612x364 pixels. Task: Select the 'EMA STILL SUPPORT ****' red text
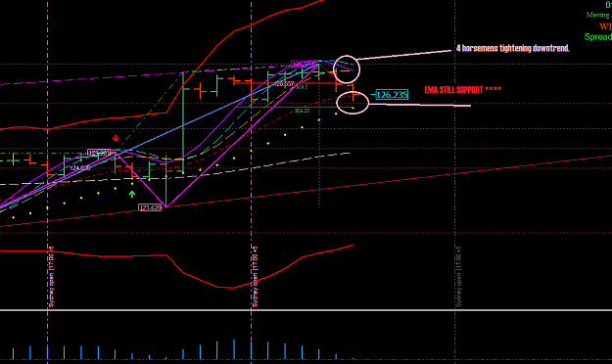click(x=463, y=90)
